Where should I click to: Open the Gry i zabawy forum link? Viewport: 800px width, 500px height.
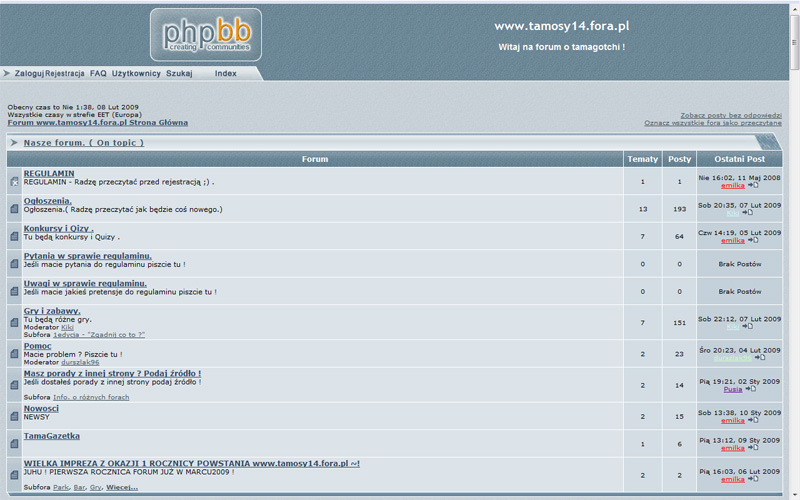click(52, 311)
